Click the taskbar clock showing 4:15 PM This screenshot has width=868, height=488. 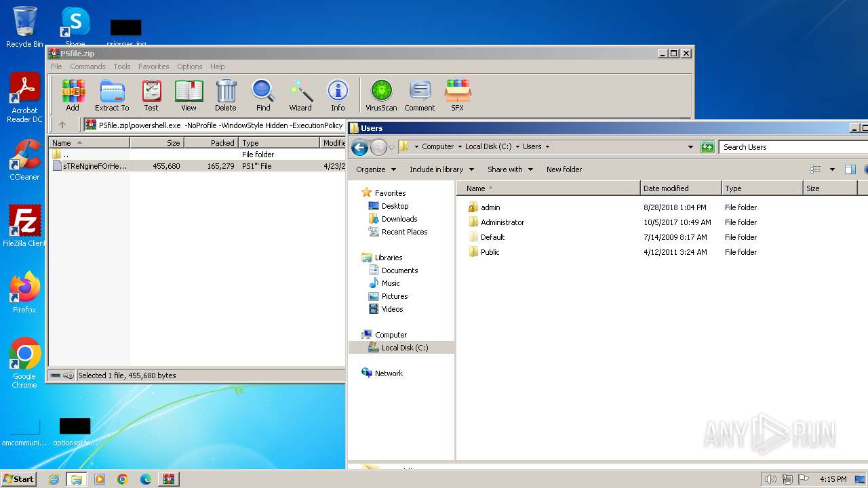click(833, 479)
